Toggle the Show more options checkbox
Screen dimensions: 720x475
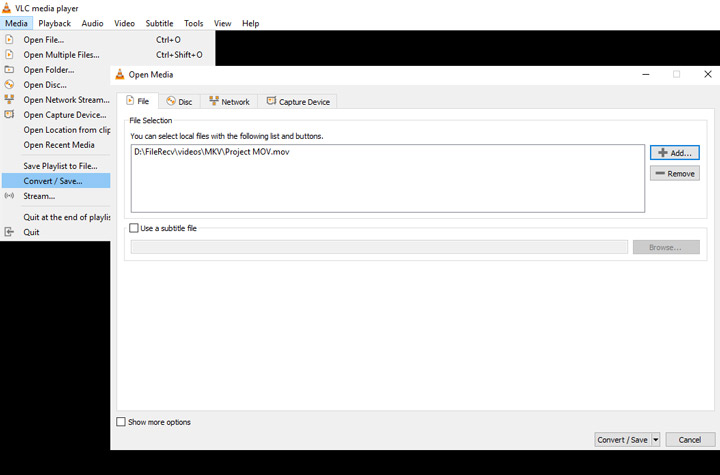tap(121, 422)
